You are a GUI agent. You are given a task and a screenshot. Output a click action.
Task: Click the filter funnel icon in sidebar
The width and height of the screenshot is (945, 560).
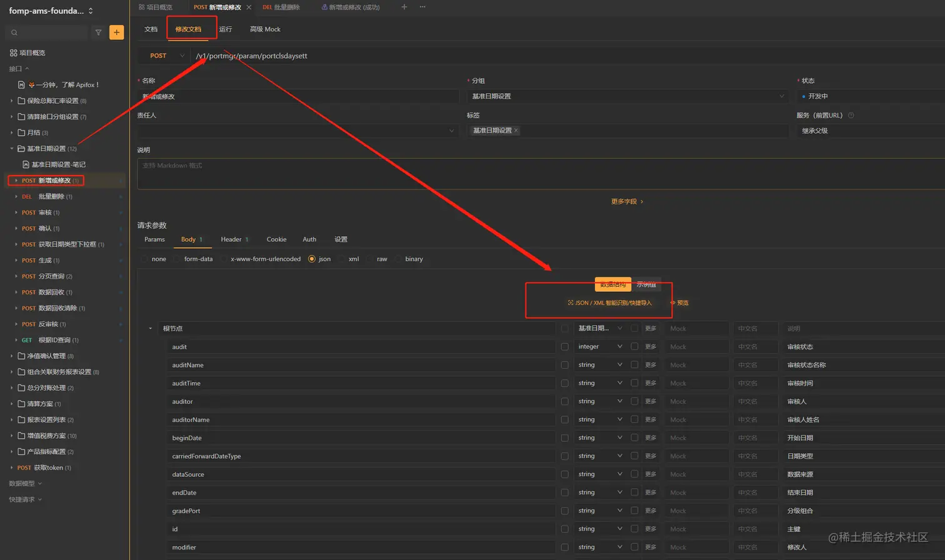click(x=98, y=32)
